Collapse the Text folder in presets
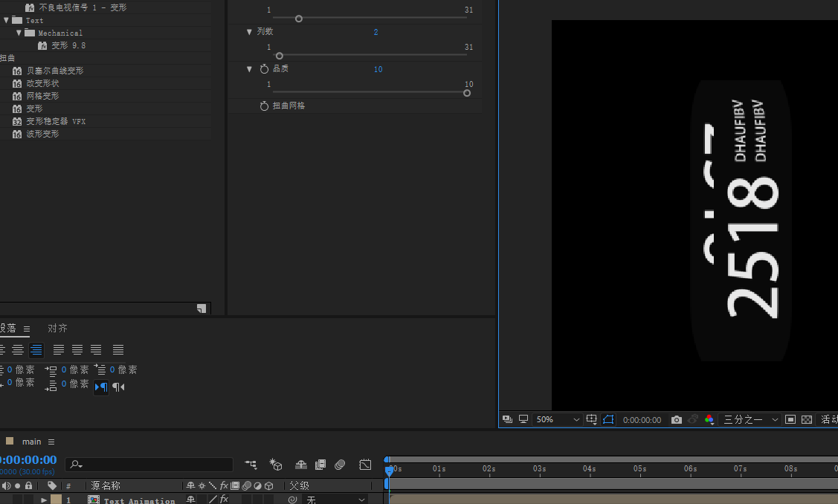Screen dimensions: 838x504 [7, 20]
